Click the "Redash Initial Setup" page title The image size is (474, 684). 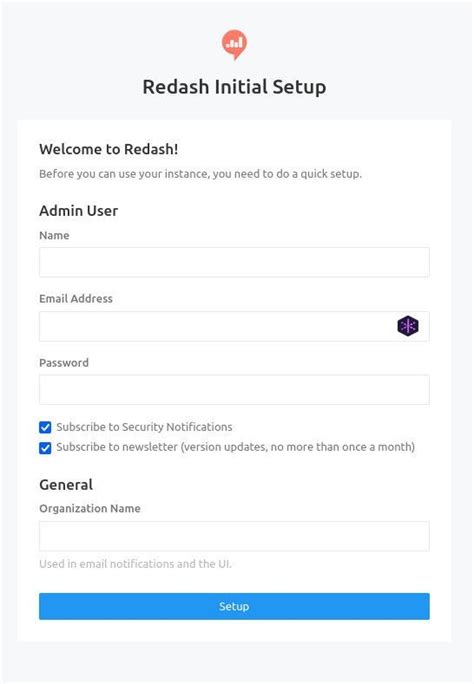[234, 86]
